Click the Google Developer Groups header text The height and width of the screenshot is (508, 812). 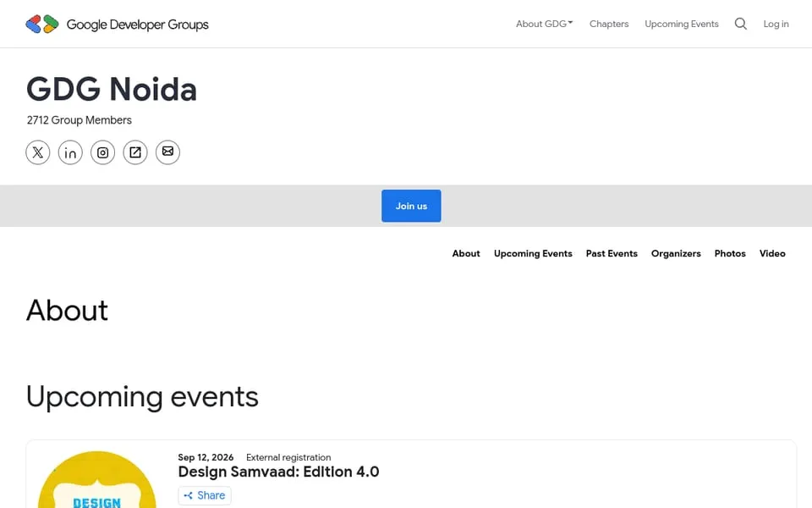pos(137,25)
